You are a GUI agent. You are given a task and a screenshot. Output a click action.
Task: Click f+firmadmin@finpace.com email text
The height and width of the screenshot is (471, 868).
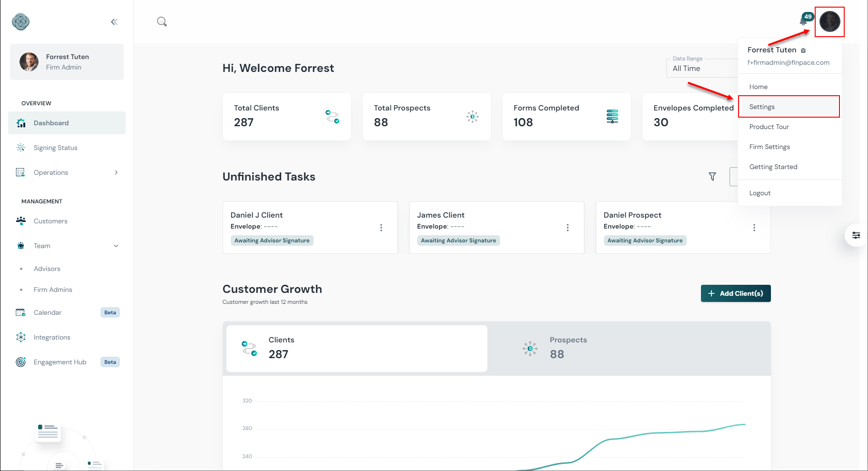(x=788, y=62)
